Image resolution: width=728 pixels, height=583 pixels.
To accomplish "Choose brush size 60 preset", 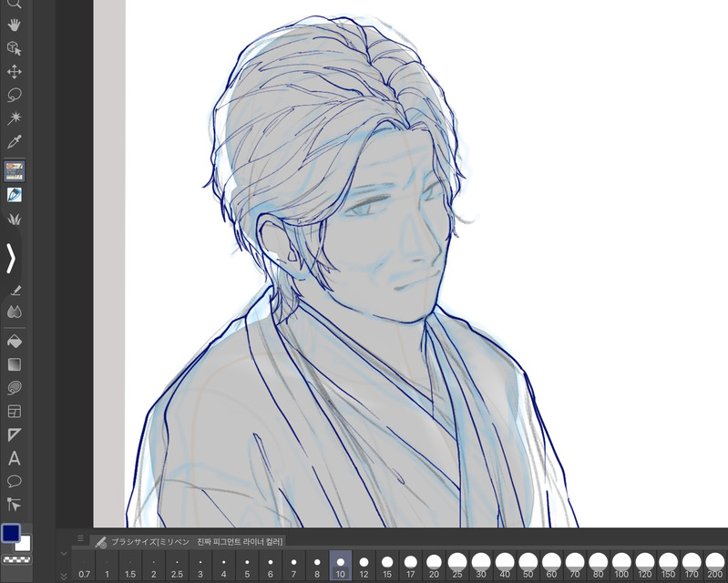I will pos(551,566).
